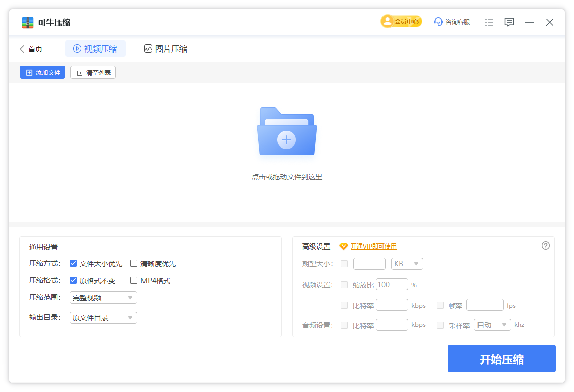Open the list menu icon in title bar
This screenshot has width=574, height=392.
point(489,22)
